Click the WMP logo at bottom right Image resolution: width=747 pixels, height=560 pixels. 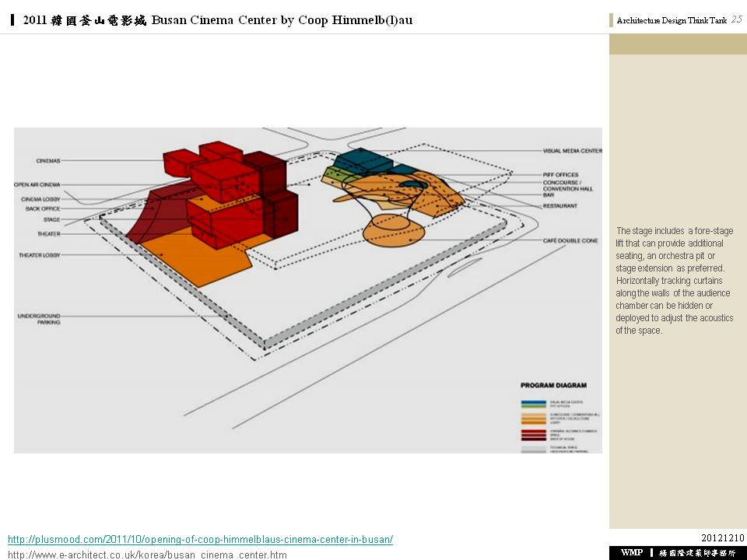(x=631, y=552)
